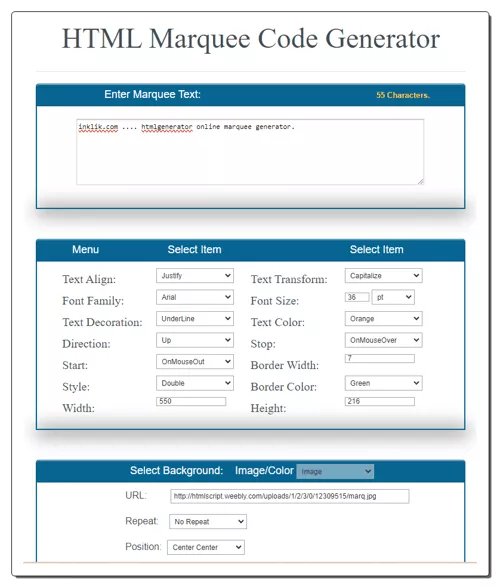
Task: Click the 'Repeat:' label
Action: 141,521
